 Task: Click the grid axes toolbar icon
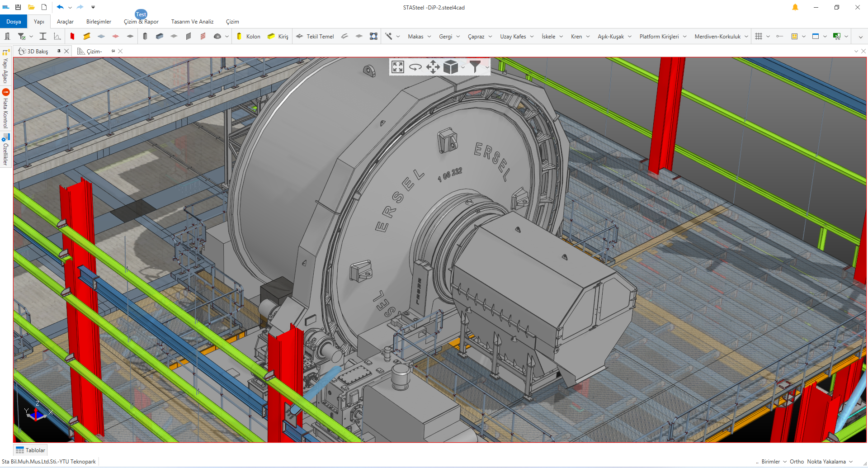[x=759, y=37]
